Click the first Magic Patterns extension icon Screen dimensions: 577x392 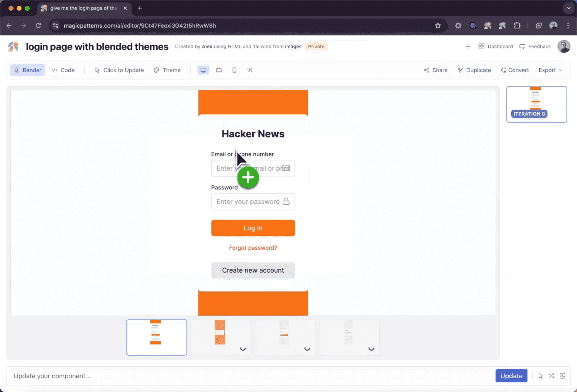coord(488,25)
